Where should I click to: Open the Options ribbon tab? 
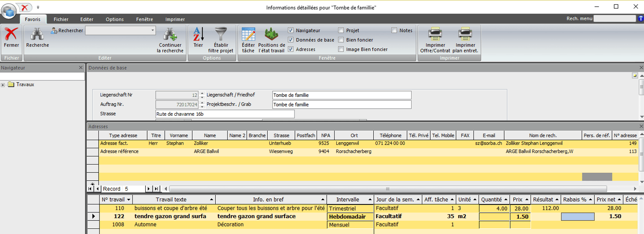pyautogui.click(x=114, y=19)
